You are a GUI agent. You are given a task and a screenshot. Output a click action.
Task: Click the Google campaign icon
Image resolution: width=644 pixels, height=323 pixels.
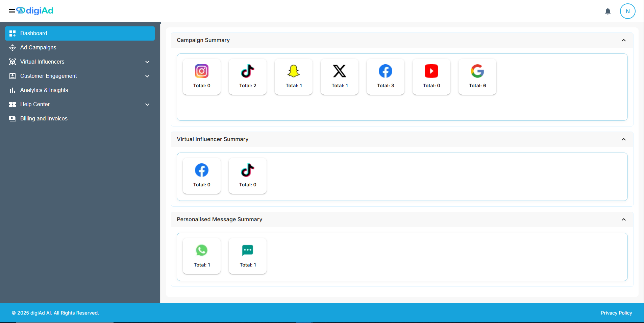[x=477, y=71]
